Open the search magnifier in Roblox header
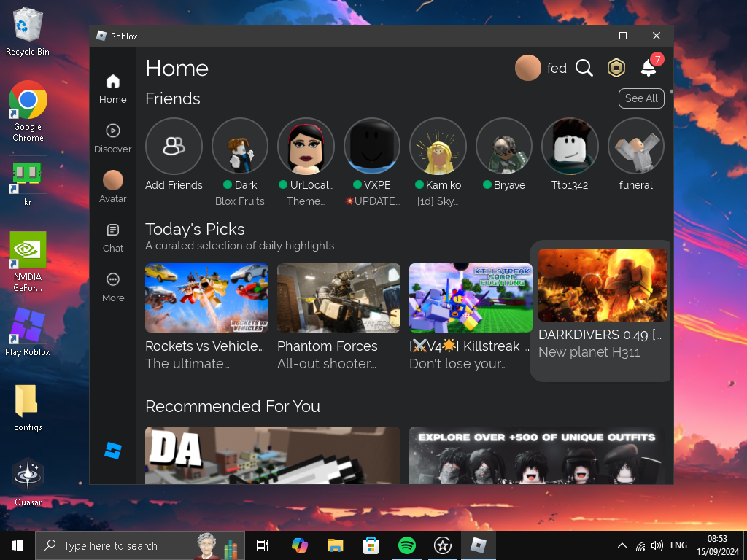Image resolution: width=747 pixels, height=560 pixels. click(x=584, y=68)
